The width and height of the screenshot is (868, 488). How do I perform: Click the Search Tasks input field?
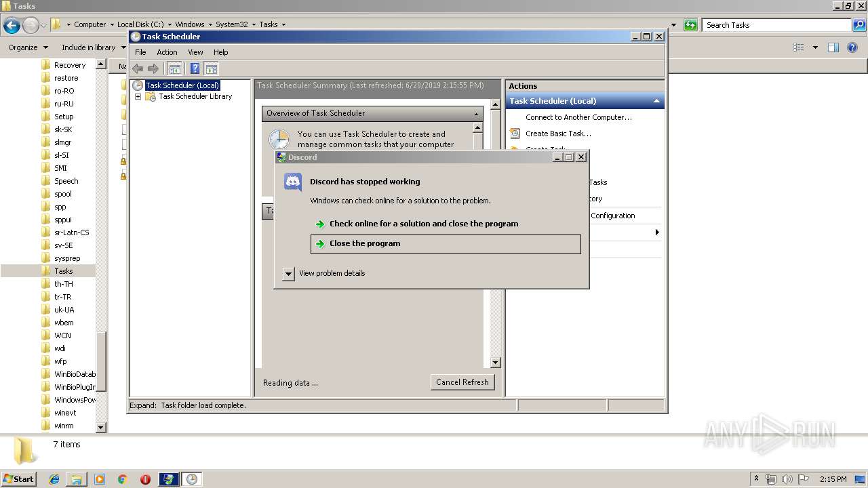click(777, 25)
